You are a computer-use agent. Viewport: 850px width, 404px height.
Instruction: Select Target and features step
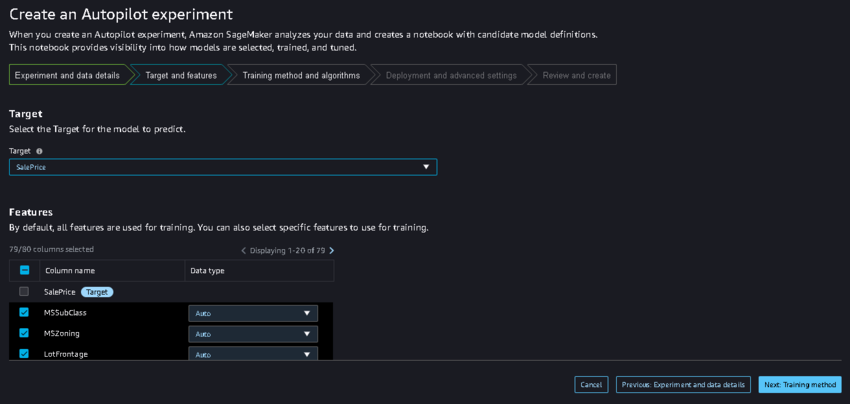tap(181, 75)
